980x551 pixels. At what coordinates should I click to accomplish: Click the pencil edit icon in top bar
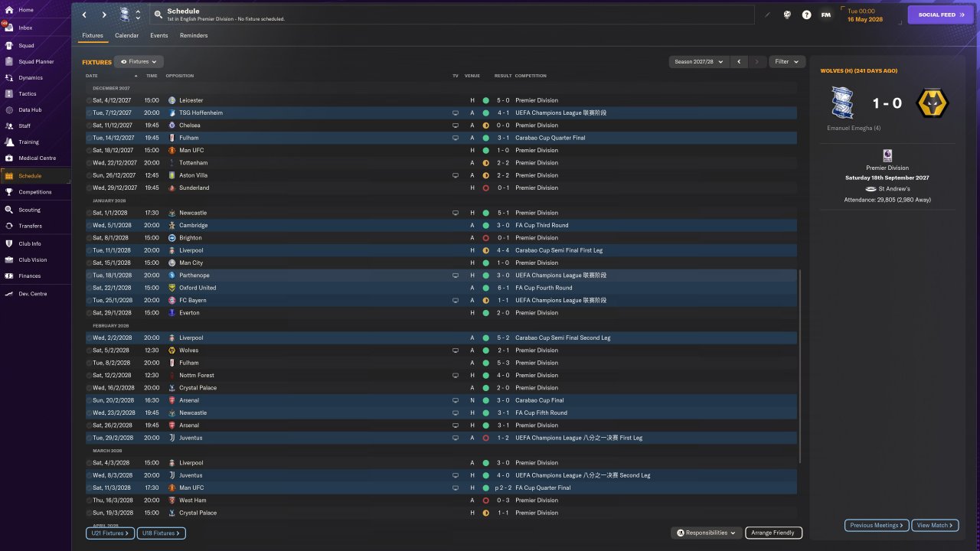pos(767,15)
